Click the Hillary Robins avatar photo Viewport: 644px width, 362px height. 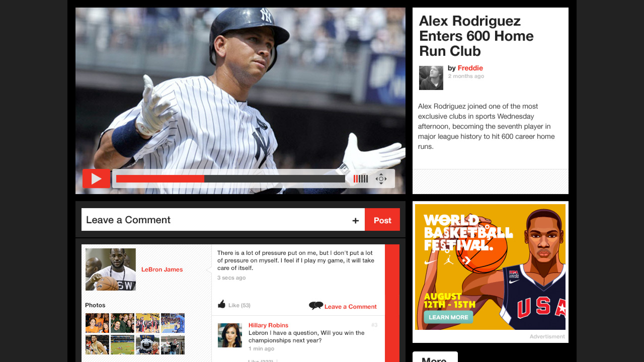229,335
